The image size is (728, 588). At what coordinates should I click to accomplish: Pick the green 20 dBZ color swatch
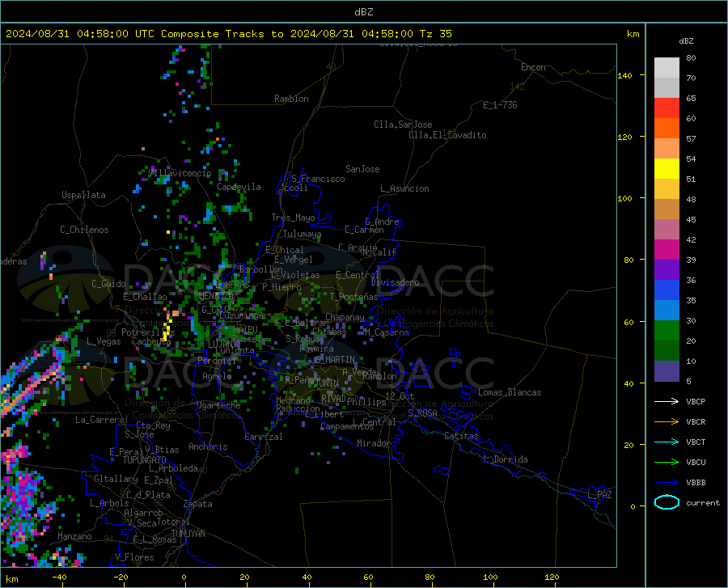[667, 331]
